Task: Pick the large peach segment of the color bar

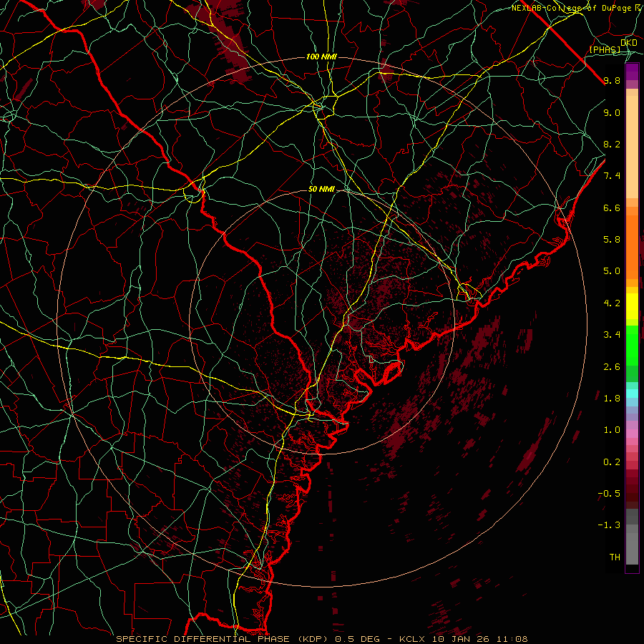Action: pos(632,147)
